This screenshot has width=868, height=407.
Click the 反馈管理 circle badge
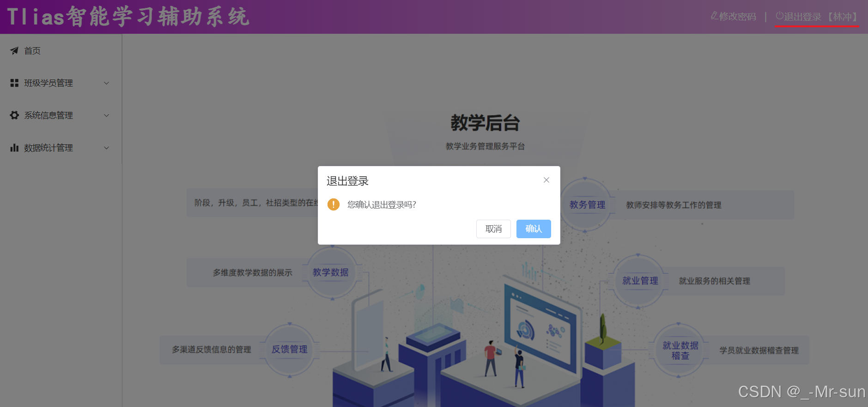point(290,350)
